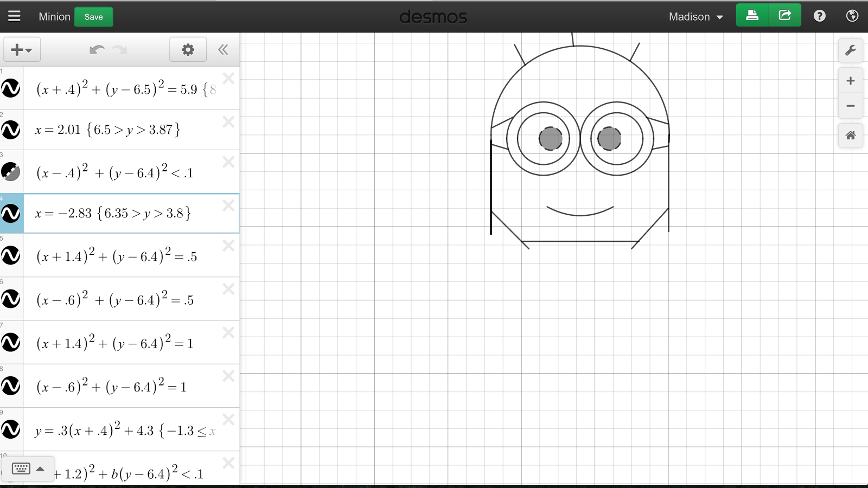Toggle visibility of the shaded (x−.4)² inequality
Image resolution: width=868 pixels, height=488 pixels.
11,171
